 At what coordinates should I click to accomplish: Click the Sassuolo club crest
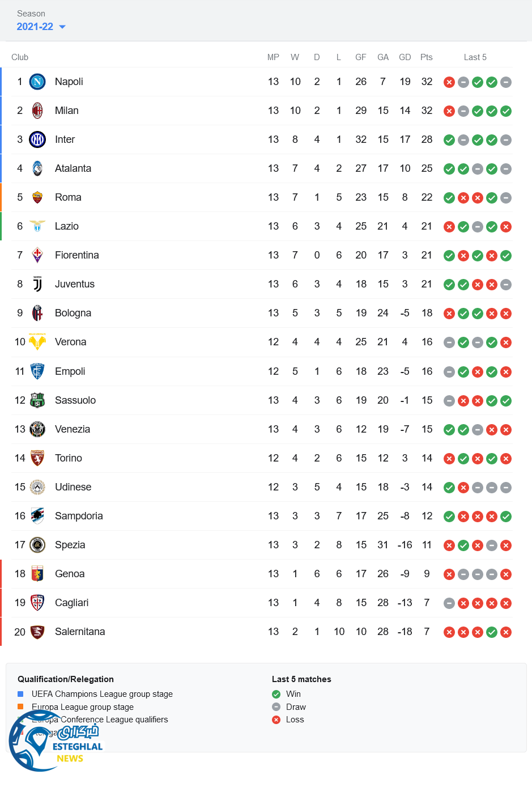click(x=37, y=400)
